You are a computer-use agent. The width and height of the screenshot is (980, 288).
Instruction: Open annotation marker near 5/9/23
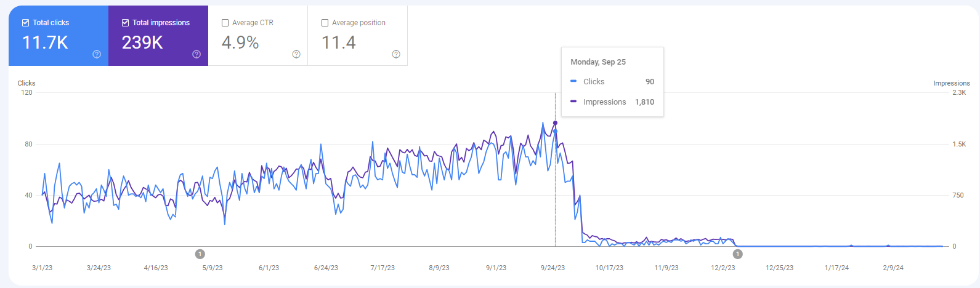click(x=200, y=254)
